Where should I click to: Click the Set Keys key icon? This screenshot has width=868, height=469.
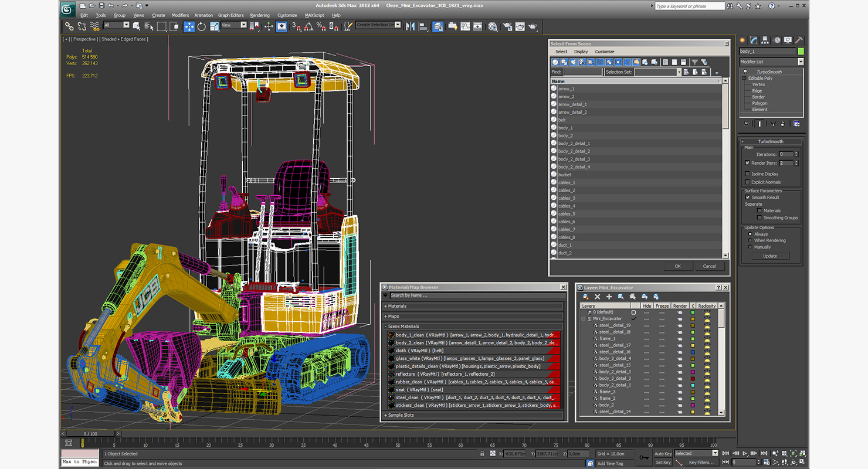(x=644, y=457)
